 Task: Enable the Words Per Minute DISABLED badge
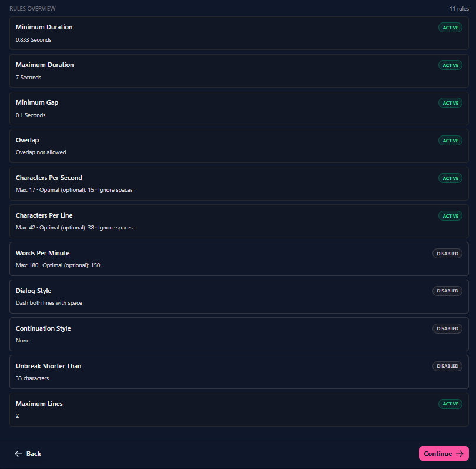click(x=447, y=254)
